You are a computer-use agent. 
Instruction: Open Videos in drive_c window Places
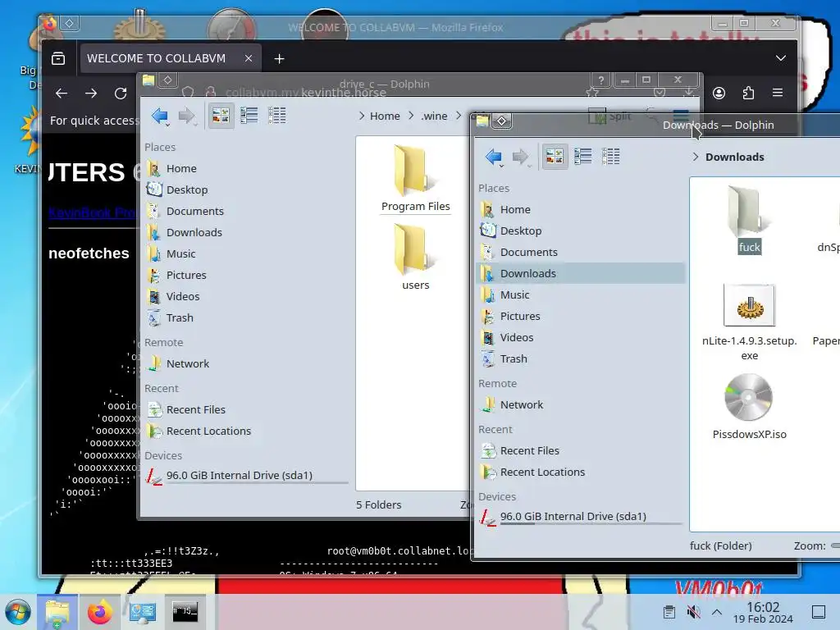246,297
